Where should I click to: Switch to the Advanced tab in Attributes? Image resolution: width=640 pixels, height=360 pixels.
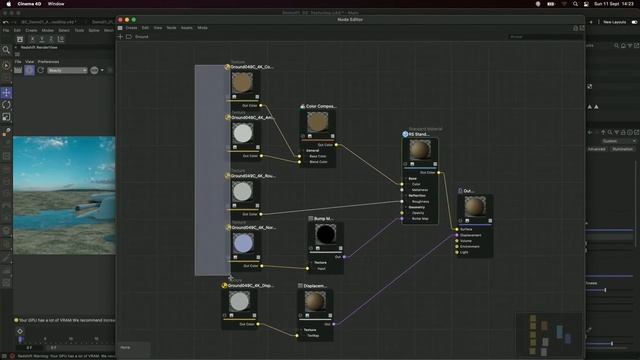(x=597, y=149)
